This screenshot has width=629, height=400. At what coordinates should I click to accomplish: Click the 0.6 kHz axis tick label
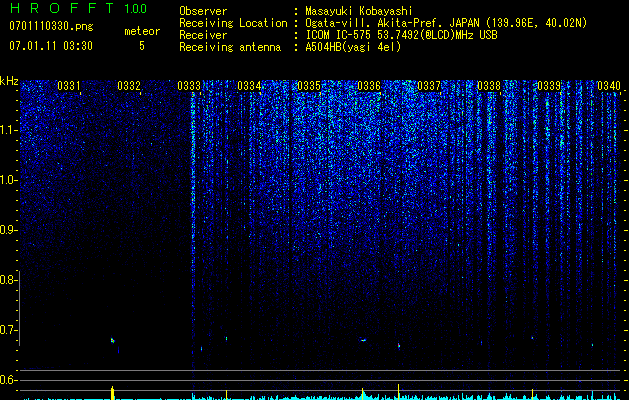(x=7, y=380)
